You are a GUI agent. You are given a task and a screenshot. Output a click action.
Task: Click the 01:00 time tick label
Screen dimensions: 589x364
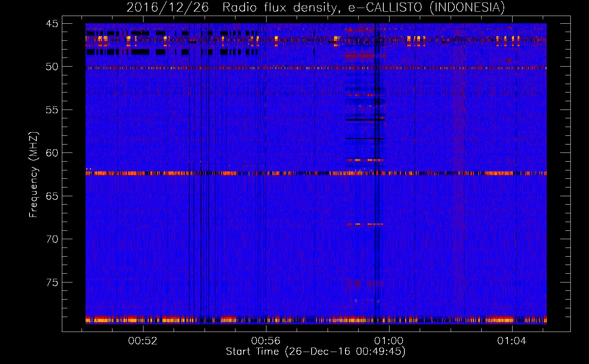389,341
